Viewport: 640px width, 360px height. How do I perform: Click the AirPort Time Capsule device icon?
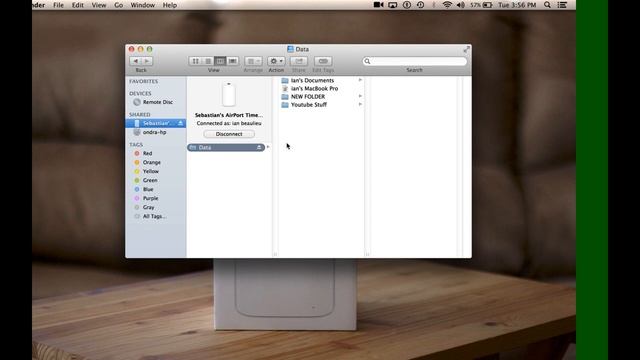(x=229, y=94)
